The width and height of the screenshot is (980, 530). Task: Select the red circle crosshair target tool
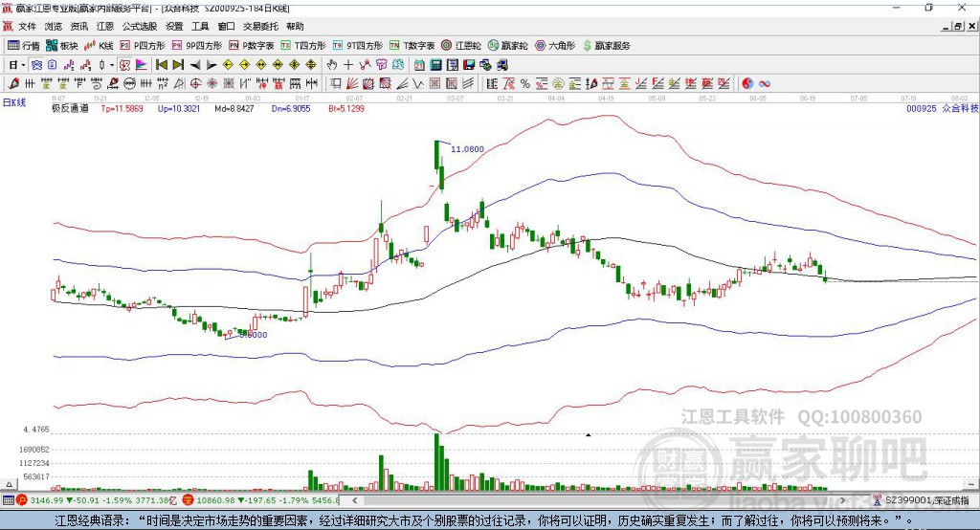tap(195, 83)
